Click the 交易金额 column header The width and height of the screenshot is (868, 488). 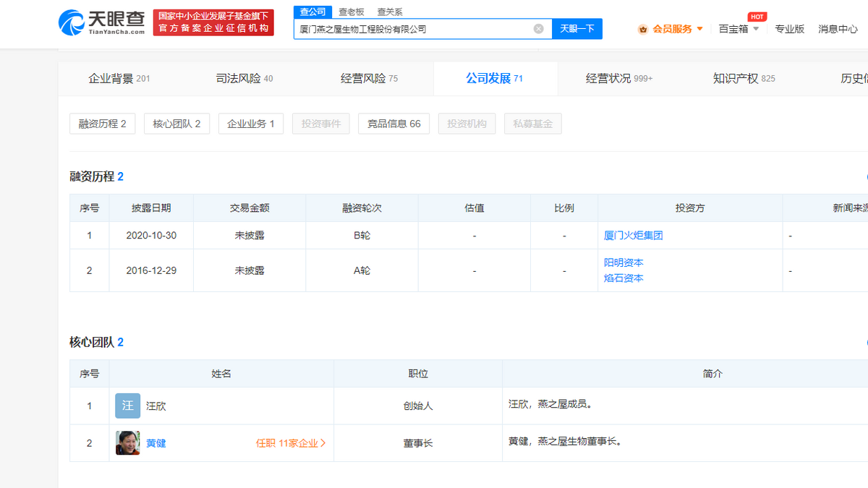click(250, 208)
